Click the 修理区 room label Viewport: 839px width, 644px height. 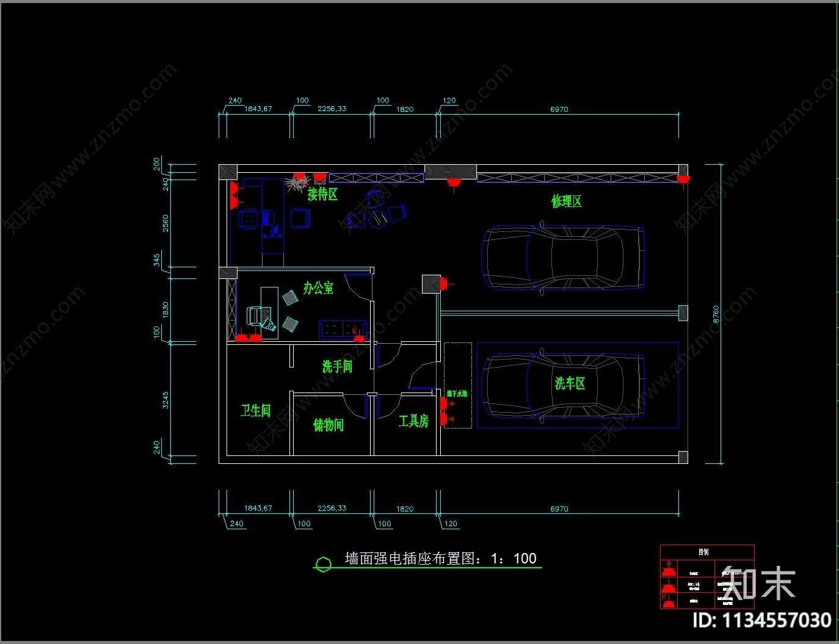567,201
